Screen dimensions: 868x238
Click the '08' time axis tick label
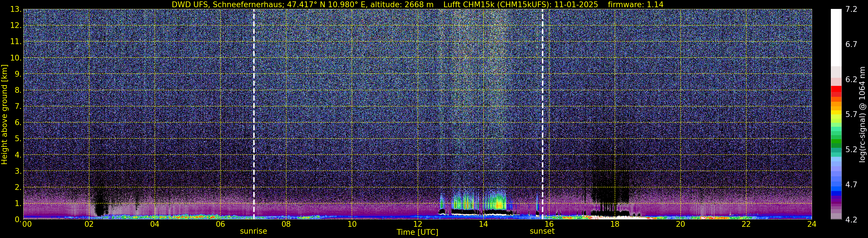pos(286,224)
